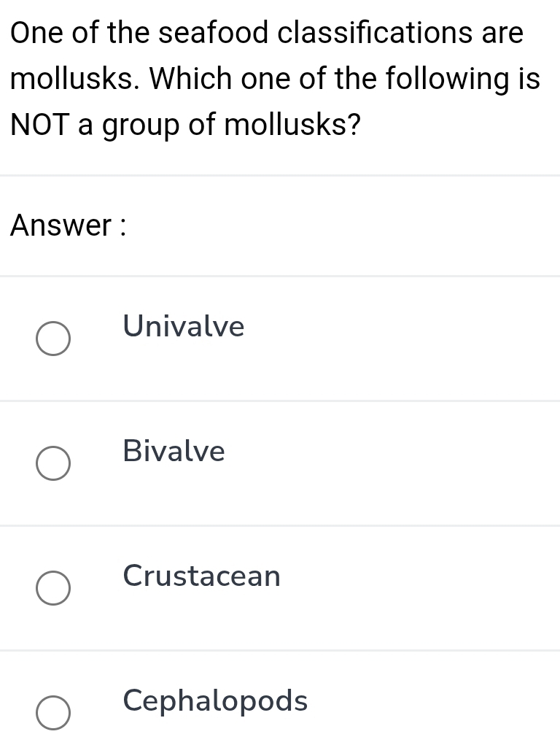Select the Cephalopods radio button
Viewport: 560px width, 753px height.
[x=53, y=713]
